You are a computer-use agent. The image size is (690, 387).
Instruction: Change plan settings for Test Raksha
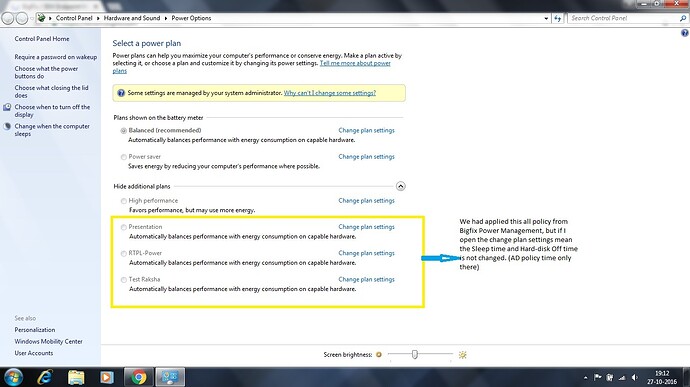(x=366, y=279)
